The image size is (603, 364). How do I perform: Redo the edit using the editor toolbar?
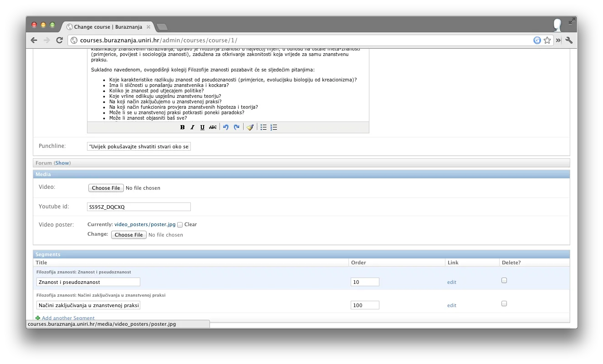click(236, 127)
